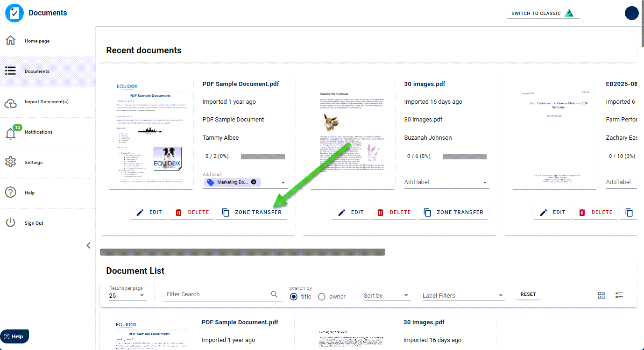
Task: Select the owner search radio button
Action: [321, 296]
